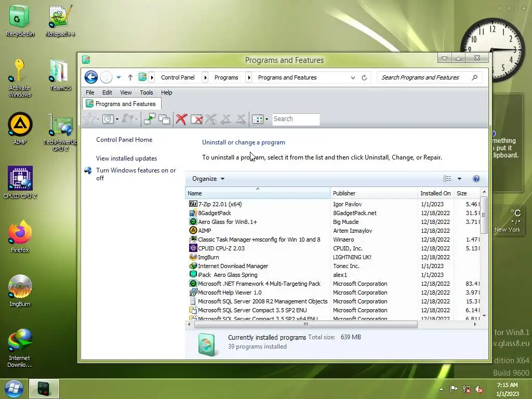The width and height of the screenshot is (532, 399).
Task: Select Classic Task Manager +msconfig entry
Action: [259, 240]
